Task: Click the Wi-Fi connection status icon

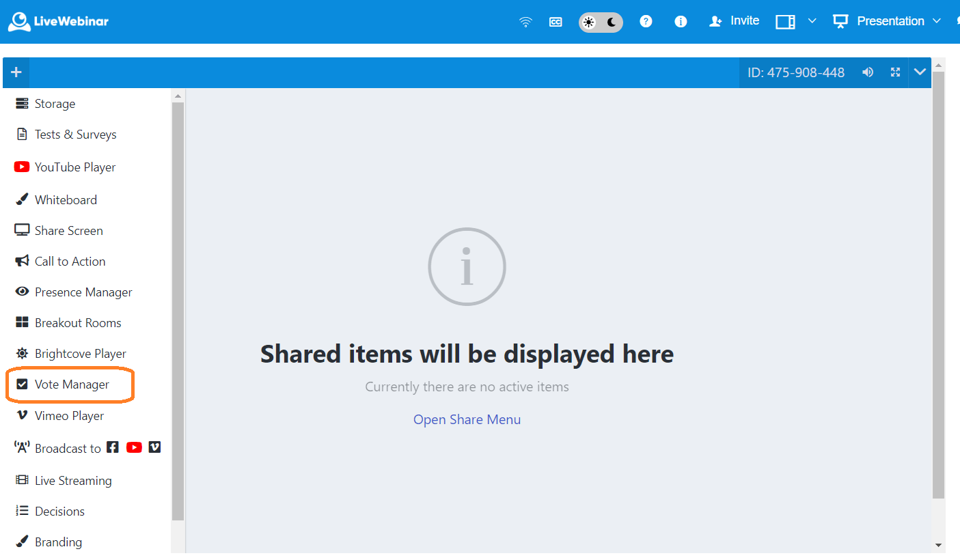Action: click(x=525, y=22)
